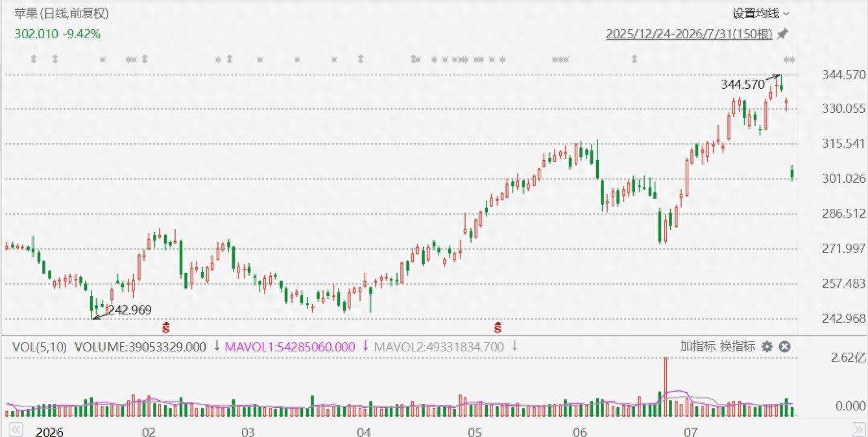
Task: Click the price change text 302.010 -9.42%
Action: (58, 34)
